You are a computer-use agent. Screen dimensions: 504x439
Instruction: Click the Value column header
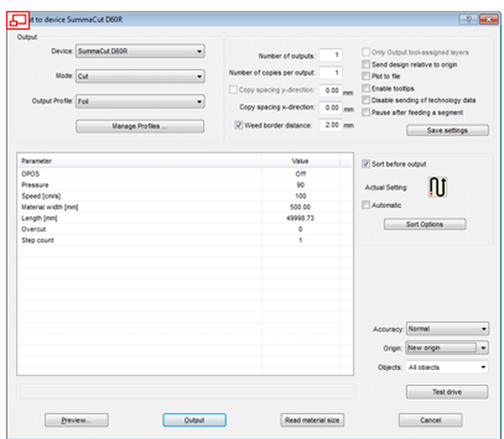[x=300, y=161]
